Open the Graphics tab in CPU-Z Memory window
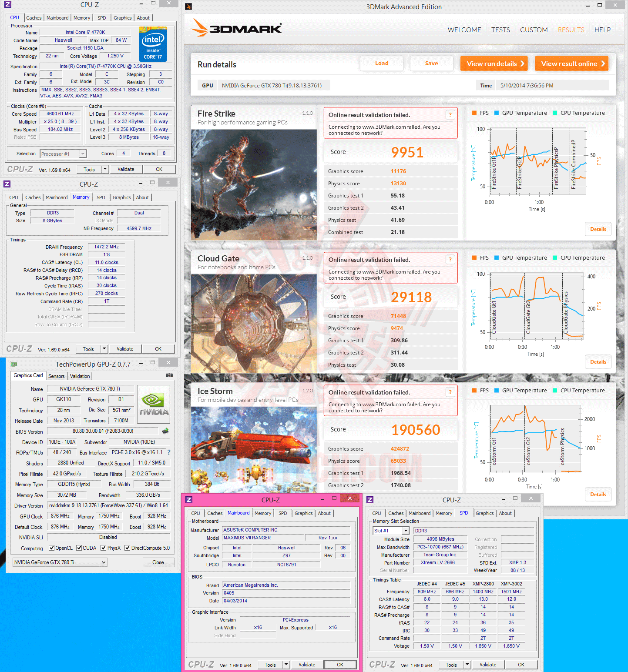The image size is (628, 672). coord(121,197)
